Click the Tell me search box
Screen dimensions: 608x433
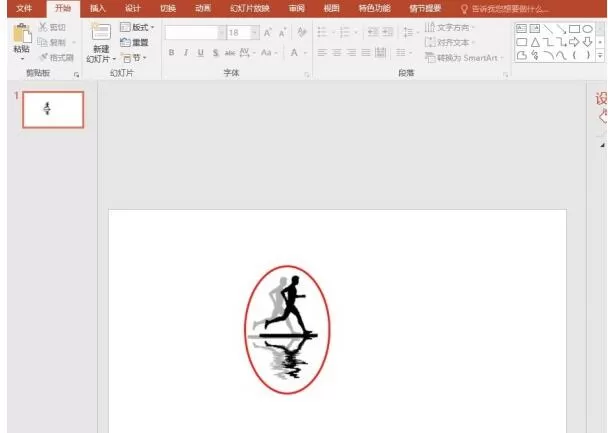tap(504, 9)
